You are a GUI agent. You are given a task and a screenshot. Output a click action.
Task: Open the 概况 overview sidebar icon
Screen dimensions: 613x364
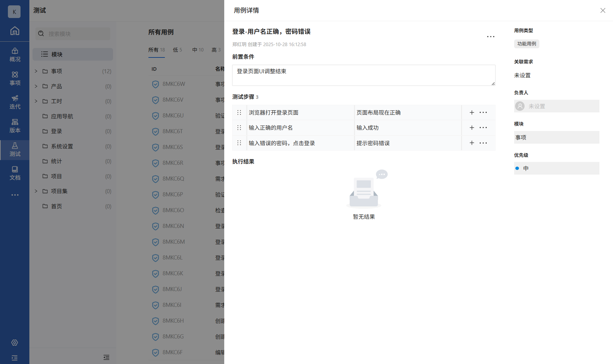click(15, 55)
